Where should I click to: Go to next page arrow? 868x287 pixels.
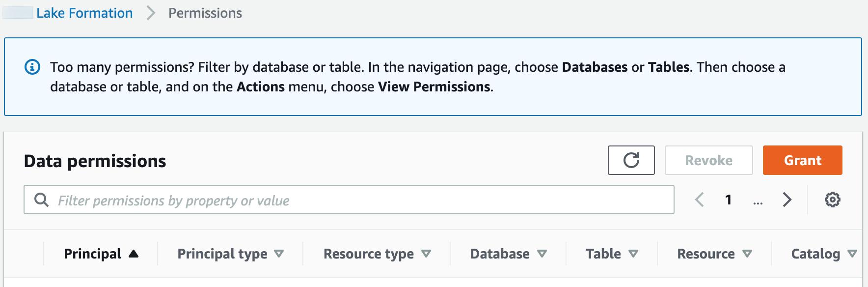click(787, 200)
